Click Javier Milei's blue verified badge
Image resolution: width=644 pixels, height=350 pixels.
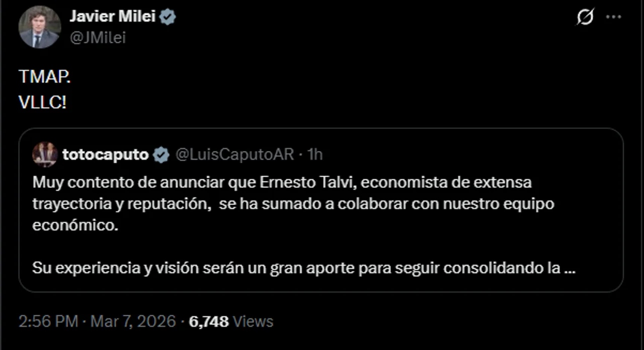168,17
